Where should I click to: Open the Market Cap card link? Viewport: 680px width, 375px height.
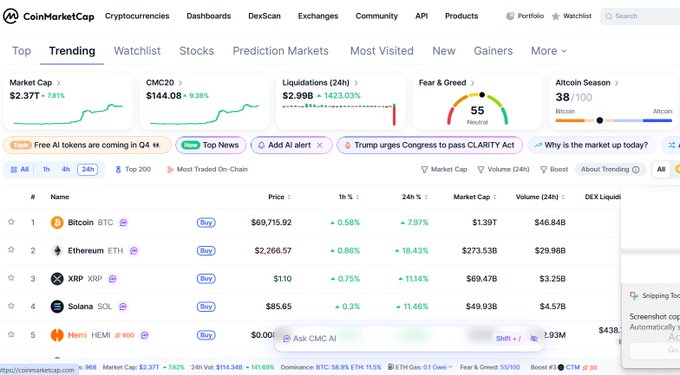pyautogui.click(x=35, y=83)
